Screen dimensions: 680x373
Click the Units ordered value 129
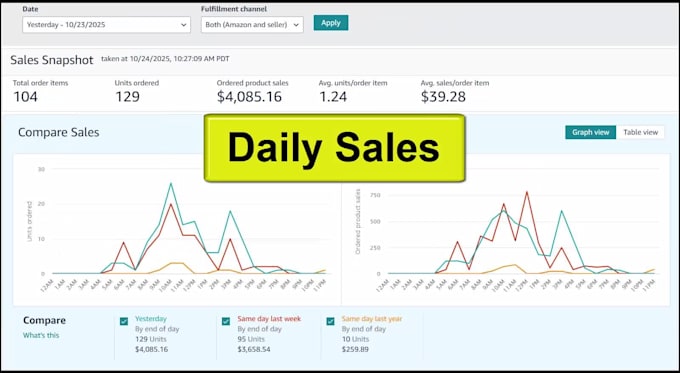click(x=128, y=96)
